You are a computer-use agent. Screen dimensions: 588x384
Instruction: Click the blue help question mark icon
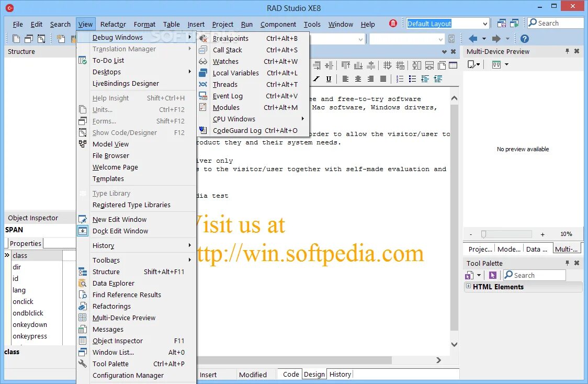pos(525,39)
